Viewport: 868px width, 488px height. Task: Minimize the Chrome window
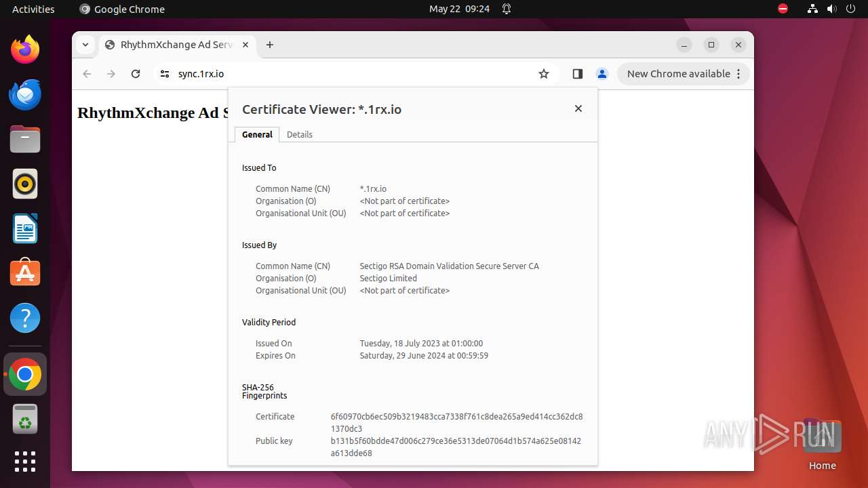(x=684, y=45)
